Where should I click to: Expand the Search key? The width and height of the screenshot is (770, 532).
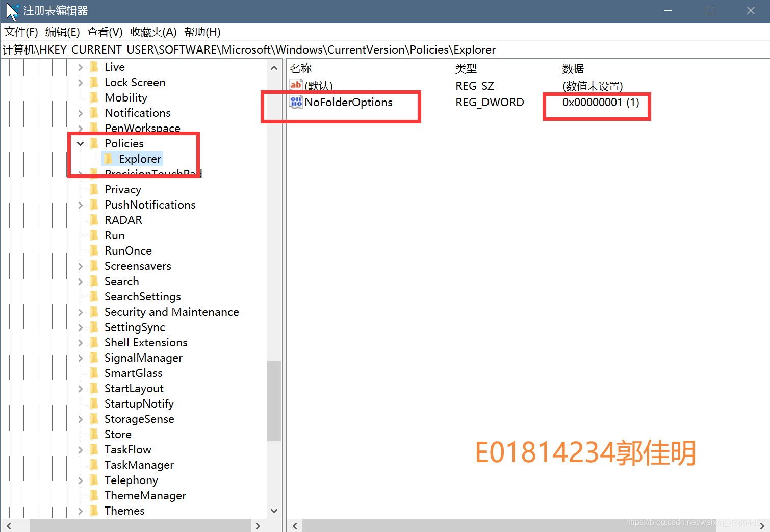[x=80, y=282]
